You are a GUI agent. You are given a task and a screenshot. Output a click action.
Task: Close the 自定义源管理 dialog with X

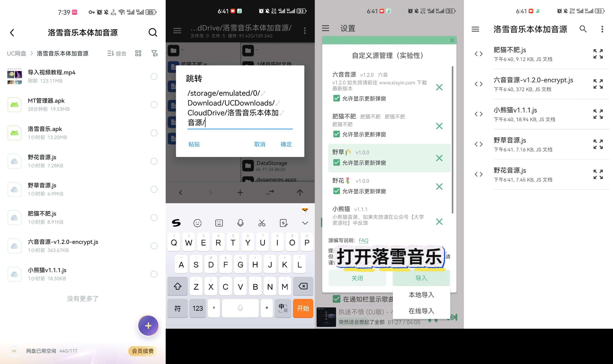pyautogui.click(x=452, y=40)
